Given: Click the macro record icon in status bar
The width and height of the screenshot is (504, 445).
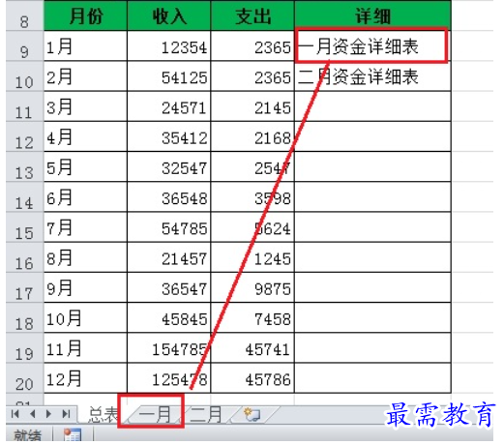Looking at the screenshot, I should [x=73, y=434].
